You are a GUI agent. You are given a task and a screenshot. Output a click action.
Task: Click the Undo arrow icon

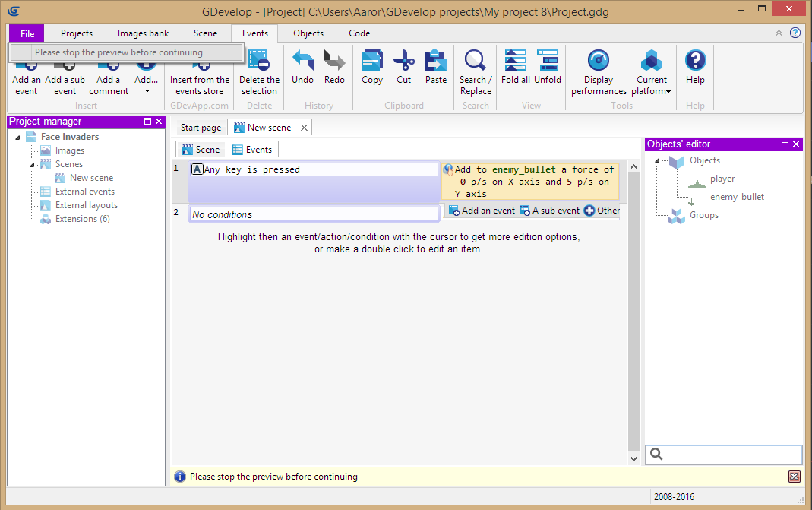(x=303, y=60)
